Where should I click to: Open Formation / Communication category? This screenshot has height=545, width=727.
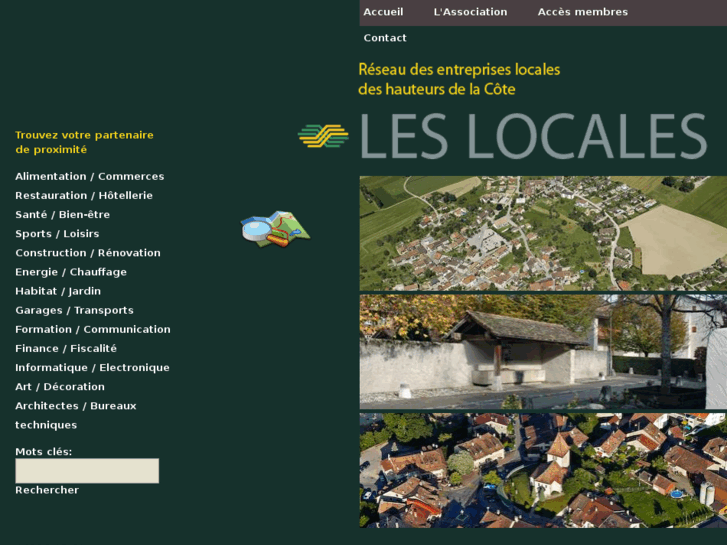93,329
